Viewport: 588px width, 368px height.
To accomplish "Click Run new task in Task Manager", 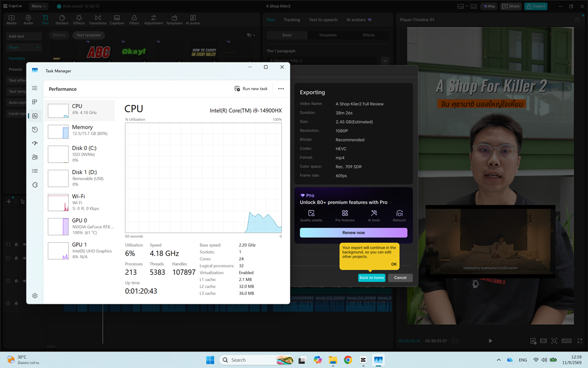I will tap(251, 89).
